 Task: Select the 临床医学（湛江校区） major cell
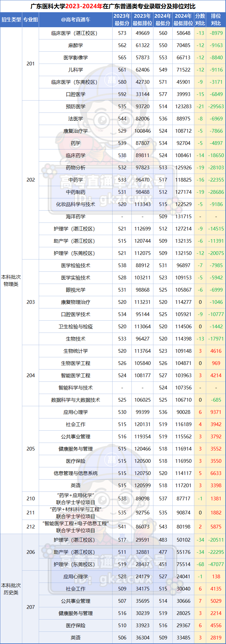76,33
